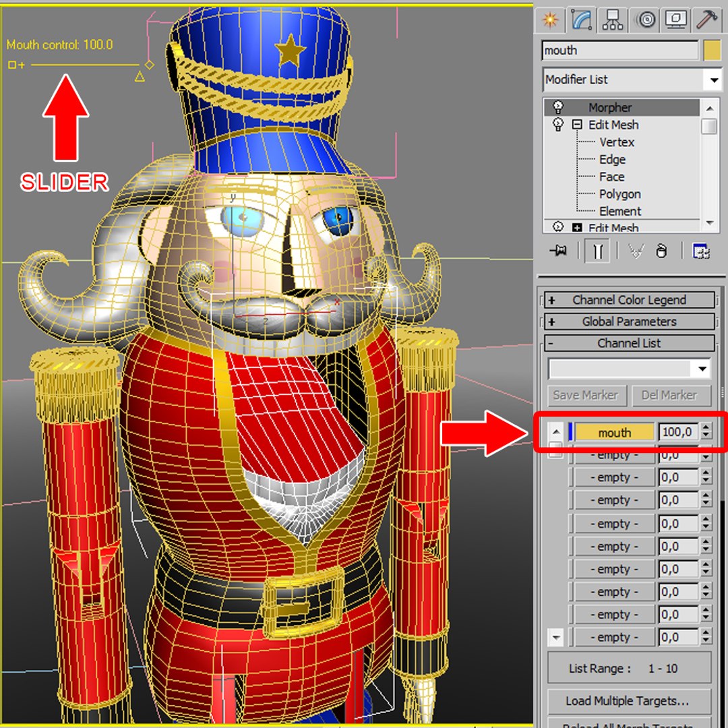Screen dimensions: 728x728
Task: Select the expanded Edit Mesh modifier
Action: click(614, 125)
